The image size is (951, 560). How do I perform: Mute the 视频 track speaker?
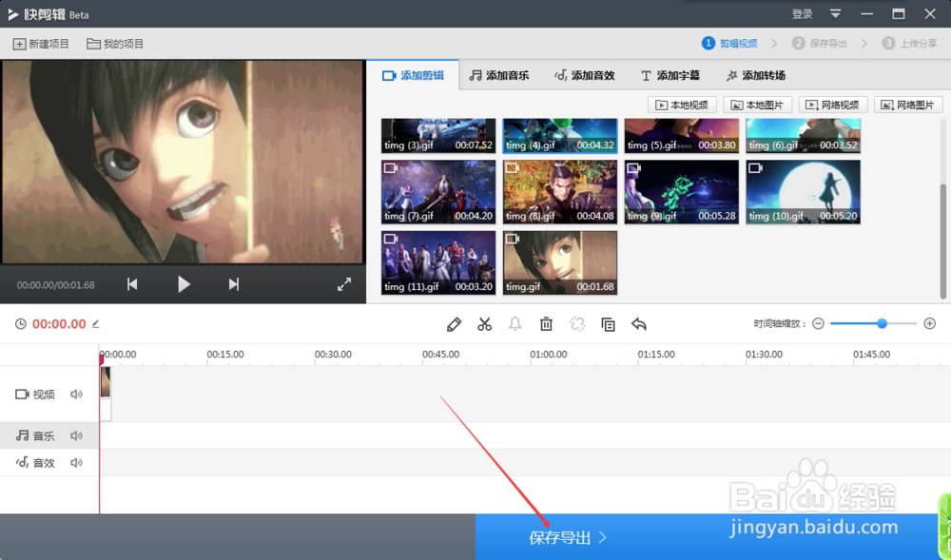click(76, 395)
